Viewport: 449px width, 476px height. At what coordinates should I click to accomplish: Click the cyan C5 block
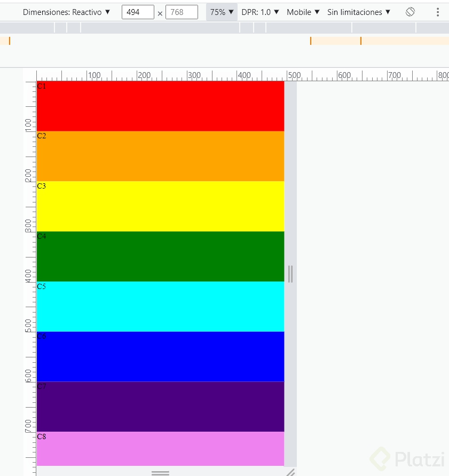click(x=161, y=306)
